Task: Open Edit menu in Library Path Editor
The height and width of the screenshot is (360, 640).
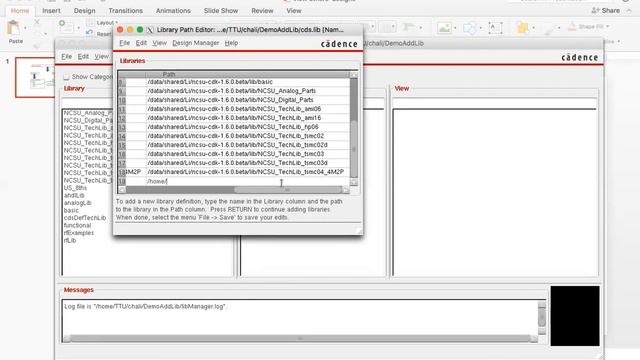Action: [141, 43]
